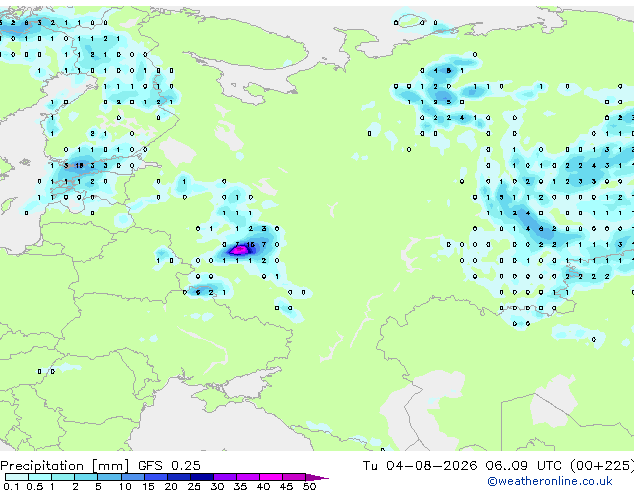Viewport: 634px width, 490px height.
Task: Select the 20–25 mm dark blue swatch
Action: (x=178, y=477)
